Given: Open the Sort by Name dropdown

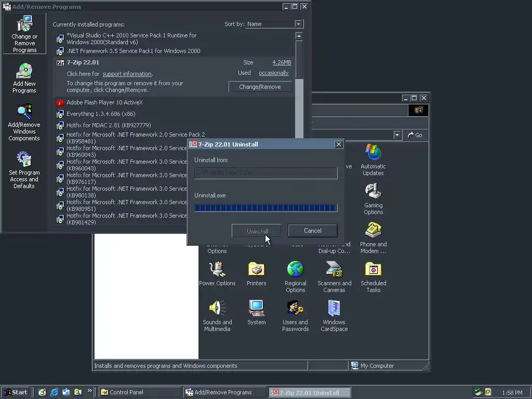Looking at the screenshot, I should click(x=298, y=24).
